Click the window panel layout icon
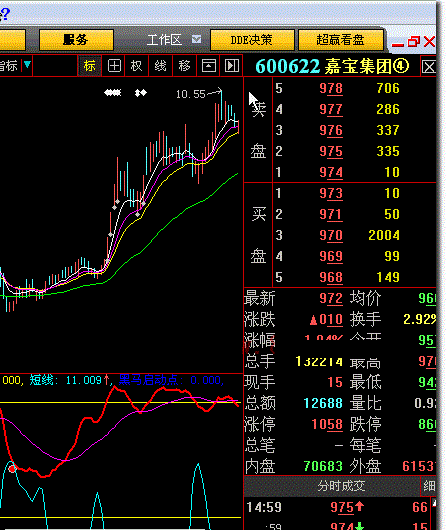This screenshot has width=446, height=530. point(209,66)
